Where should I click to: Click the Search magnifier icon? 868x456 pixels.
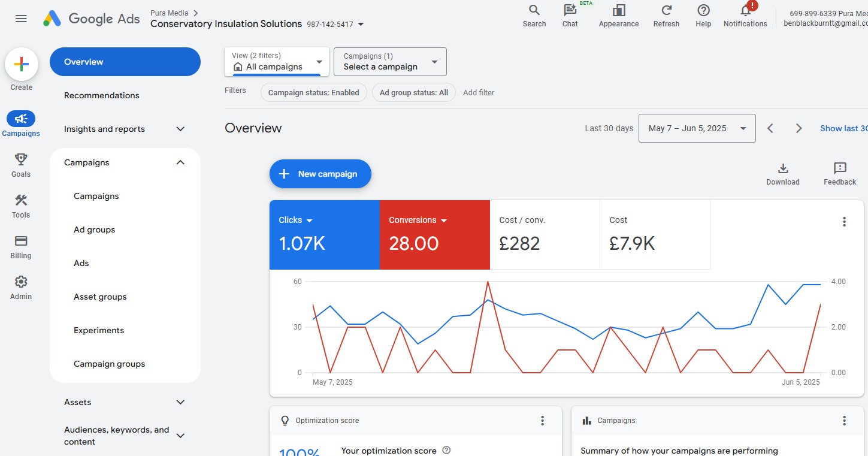click(534, 11)
